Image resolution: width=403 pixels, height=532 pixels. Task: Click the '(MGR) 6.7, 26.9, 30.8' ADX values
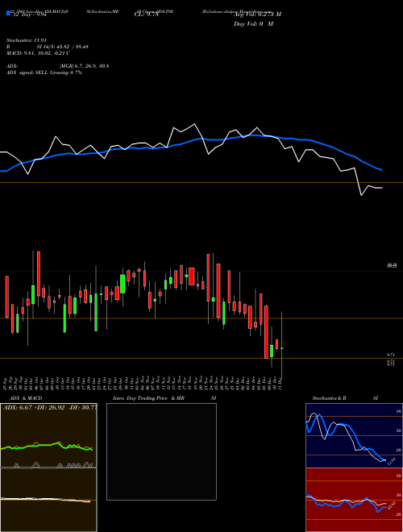(84, 66)
